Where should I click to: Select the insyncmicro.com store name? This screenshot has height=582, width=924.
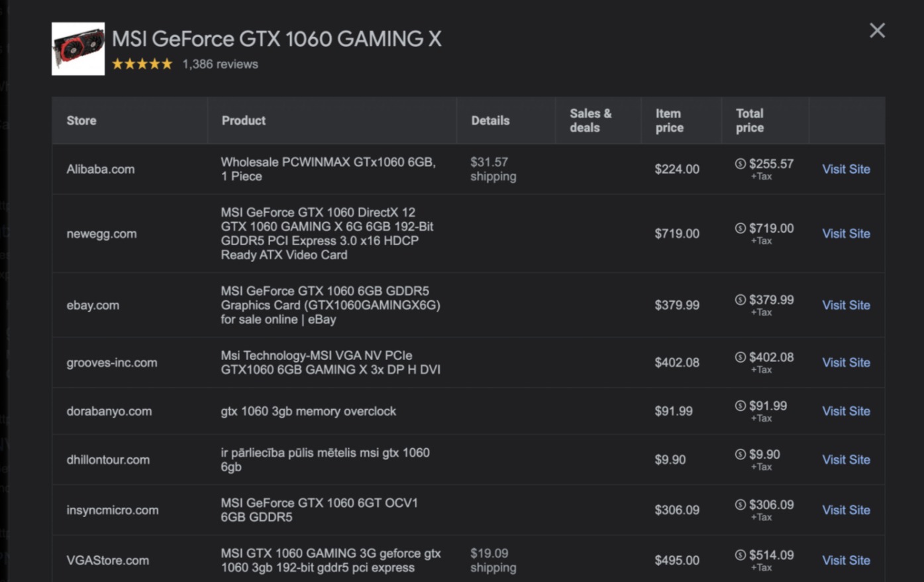[113, 510]
